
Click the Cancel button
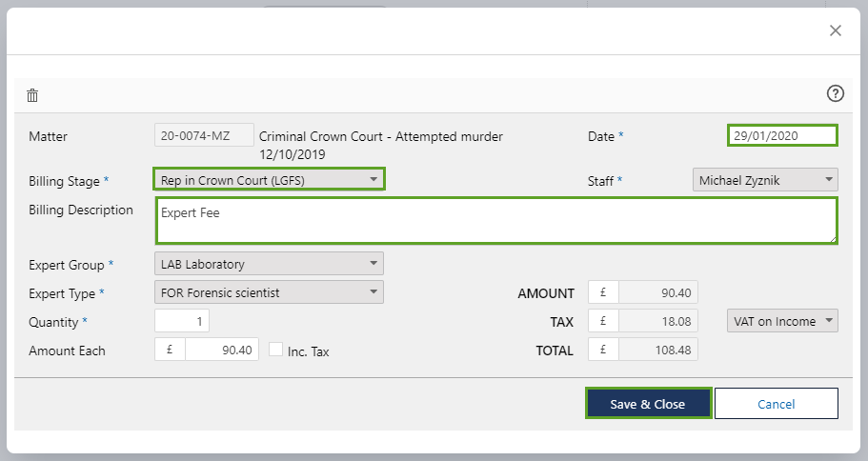tap(776, 404)
